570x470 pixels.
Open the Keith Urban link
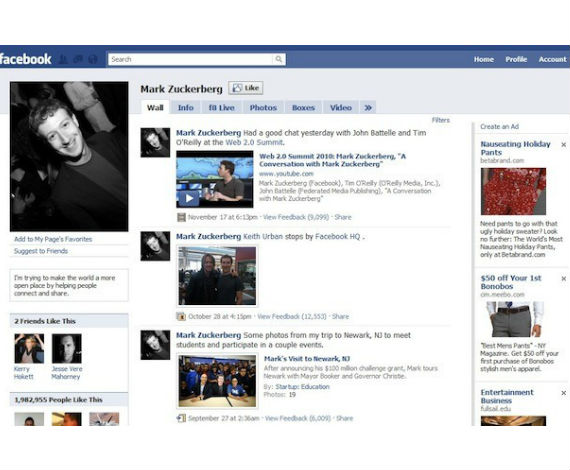coord(262,237)
